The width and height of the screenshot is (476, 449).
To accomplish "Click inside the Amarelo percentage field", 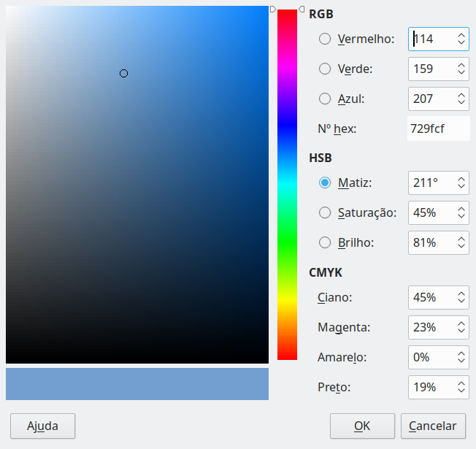I will pos(431,357).
